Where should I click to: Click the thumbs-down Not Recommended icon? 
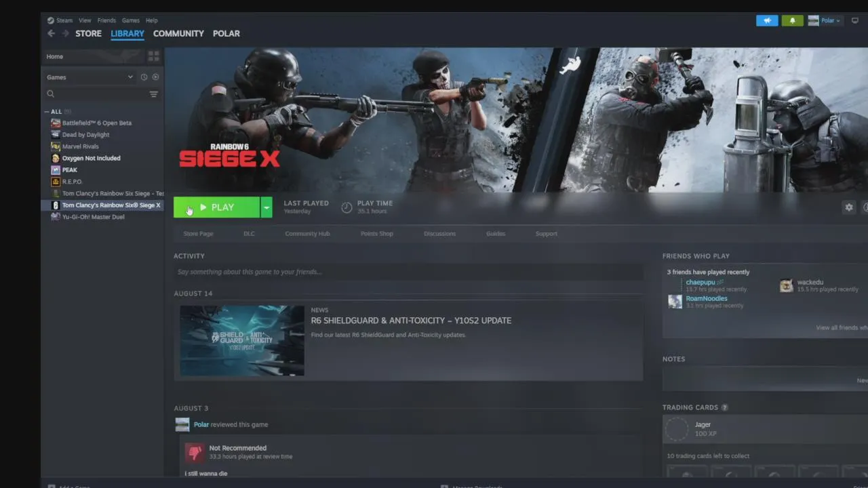(195, 452)
